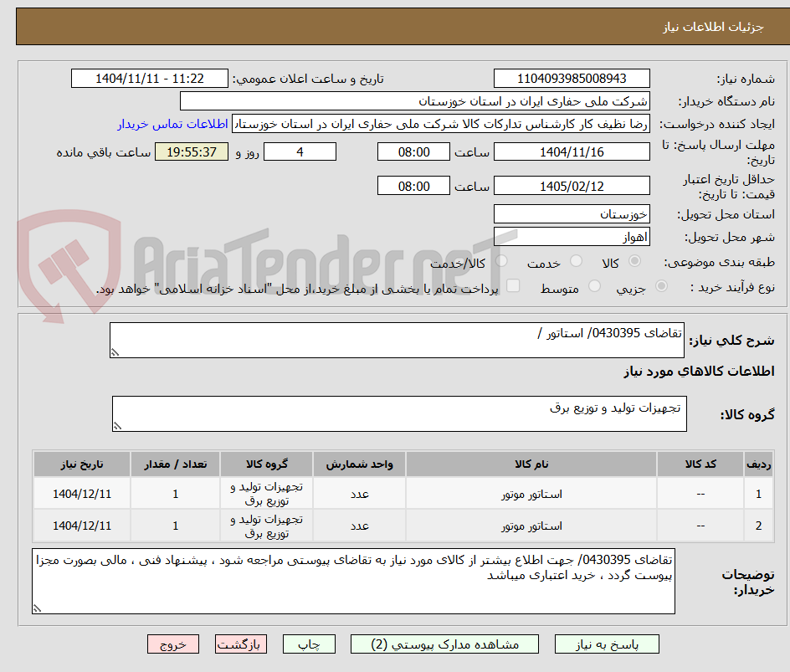Click the گروه کالا column header
This screenshot has width=790, height=672.
click(x=266, y=464)
